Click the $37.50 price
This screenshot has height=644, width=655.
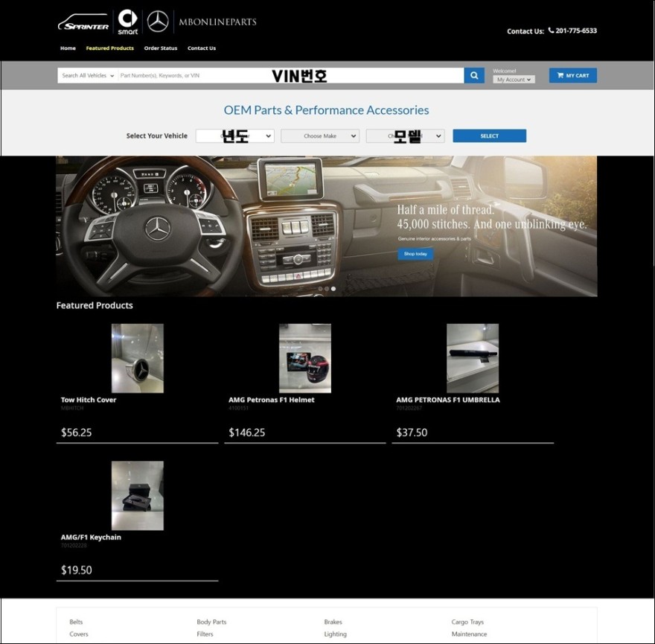click(x=412, y=432)
